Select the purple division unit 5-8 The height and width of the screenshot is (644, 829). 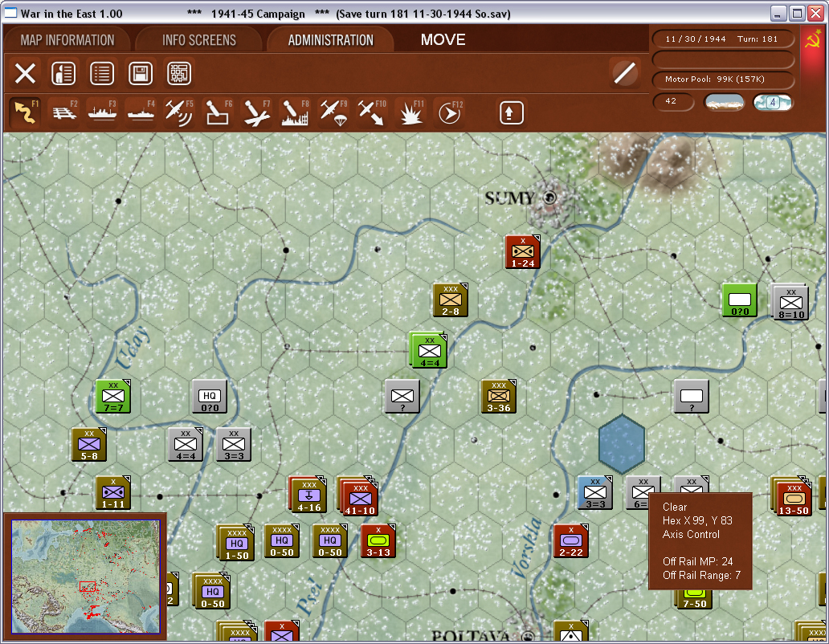[89, 444]
